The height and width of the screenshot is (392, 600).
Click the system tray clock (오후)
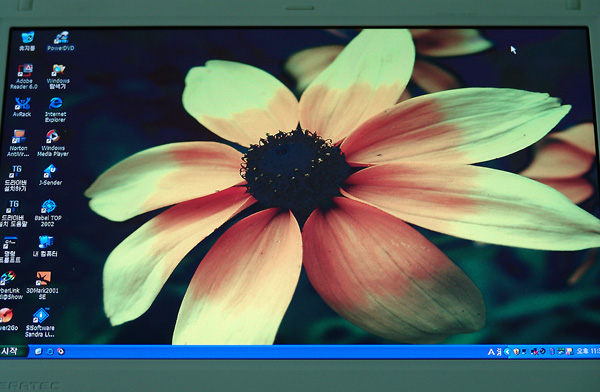pyautogui.click(x=588, y=351)
